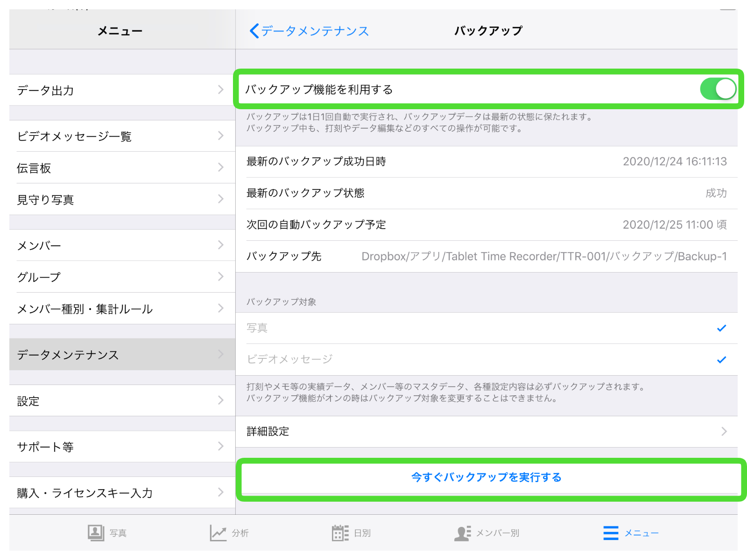Tap the ビデオメッセージ backup target label
This screenshot has width=747, height=560.
click(289, 359)
